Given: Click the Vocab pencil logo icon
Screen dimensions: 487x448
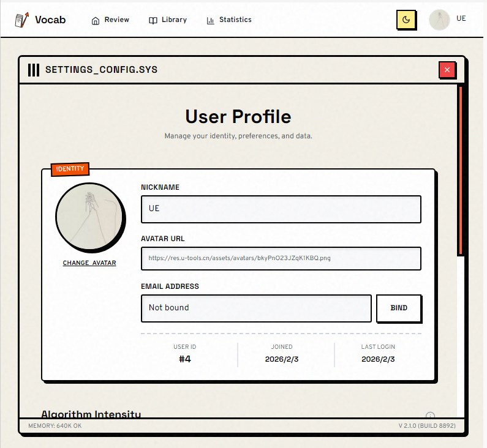Looking at the screenshot, I should pos(22,20).
